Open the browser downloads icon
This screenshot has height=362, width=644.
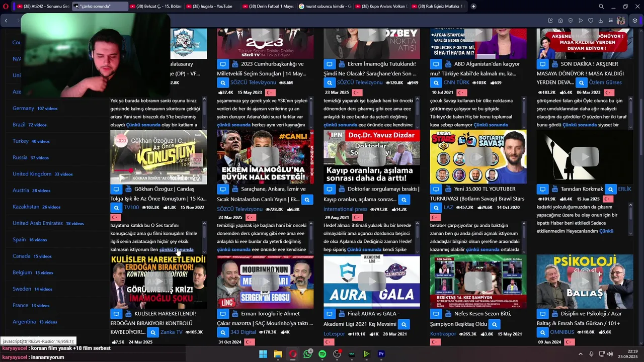tap(601, 21)
